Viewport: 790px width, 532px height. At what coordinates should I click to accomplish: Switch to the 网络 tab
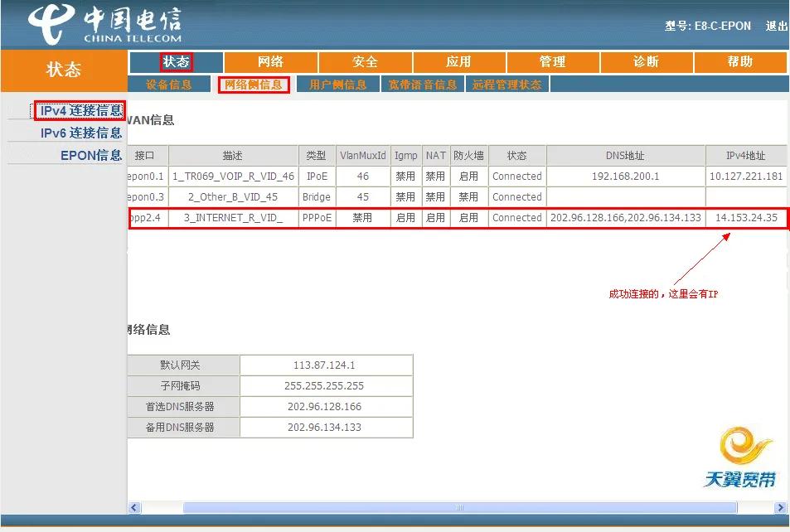pos(270,62)
